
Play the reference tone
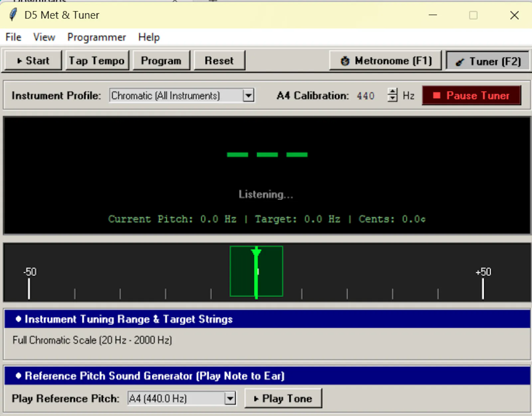tap(283, 398)
